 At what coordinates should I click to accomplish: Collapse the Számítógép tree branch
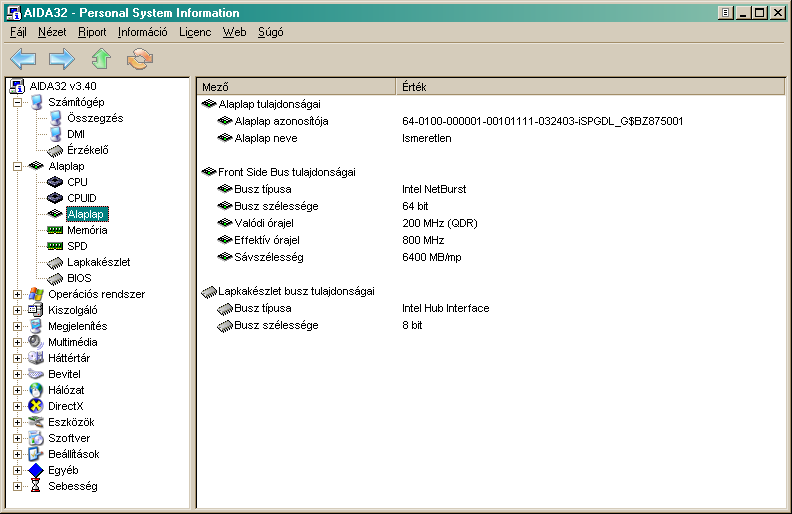pyautogui.click(x=17, y=102)
